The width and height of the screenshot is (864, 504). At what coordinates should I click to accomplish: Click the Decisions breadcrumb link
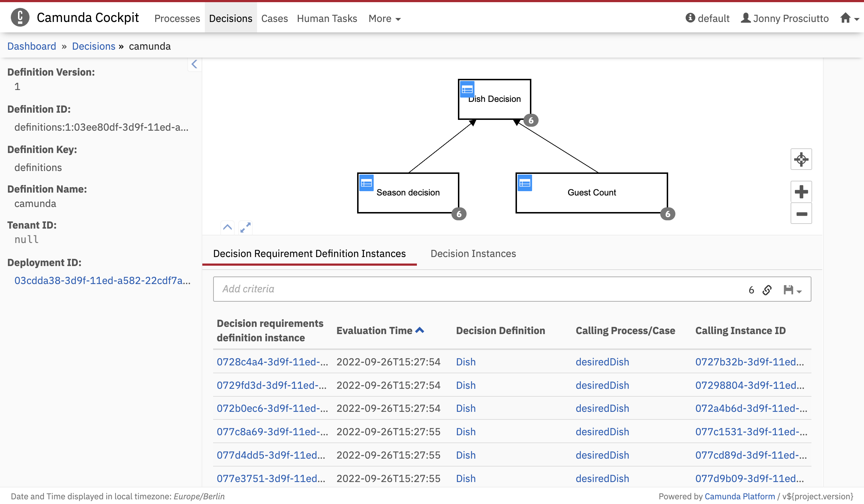point(94,46)
